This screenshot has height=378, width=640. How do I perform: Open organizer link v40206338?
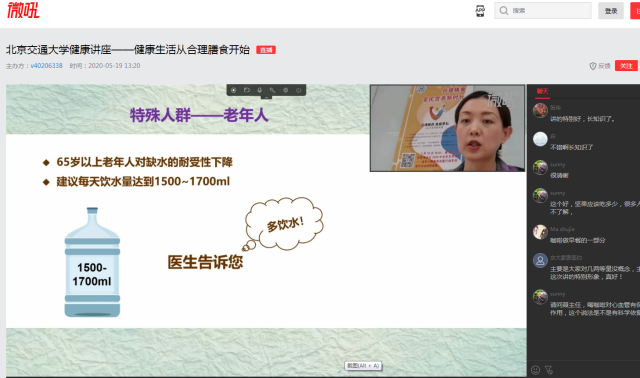pos(47,66)
